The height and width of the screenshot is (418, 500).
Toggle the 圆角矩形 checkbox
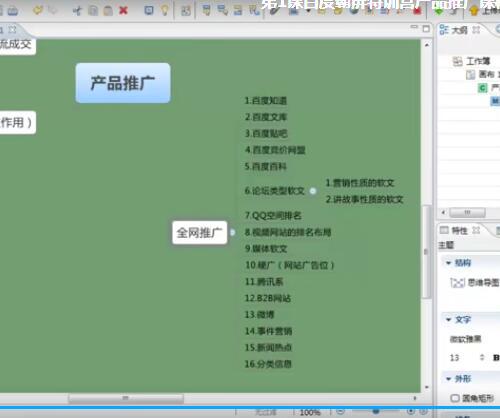(x=455, y=398)
